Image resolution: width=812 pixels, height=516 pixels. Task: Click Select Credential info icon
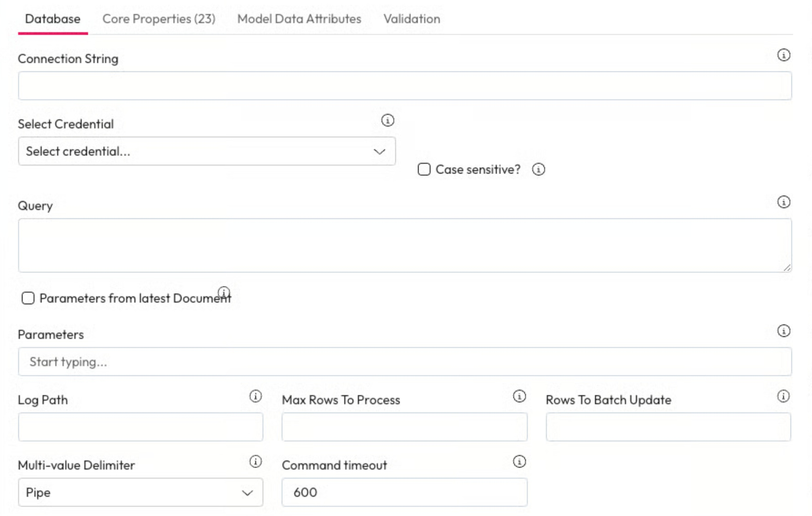(387, 120)
